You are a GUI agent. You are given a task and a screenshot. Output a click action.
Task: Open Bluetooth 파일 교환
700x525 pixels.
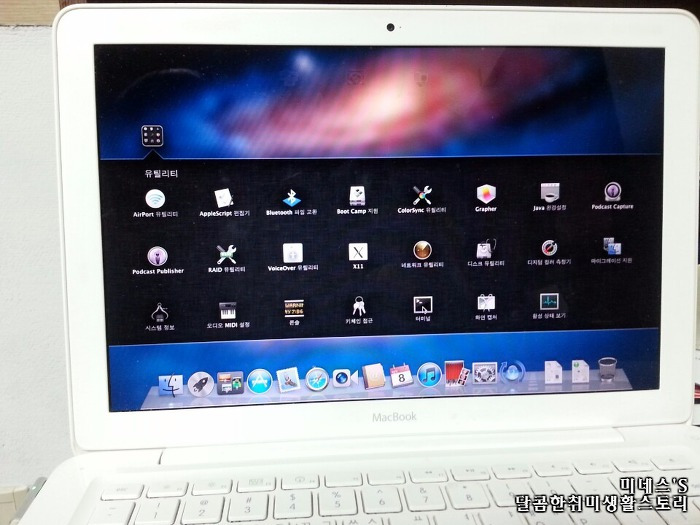pos(292,197)
